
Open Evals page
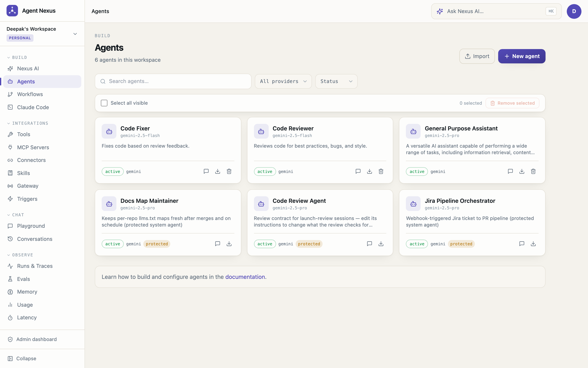42,279
